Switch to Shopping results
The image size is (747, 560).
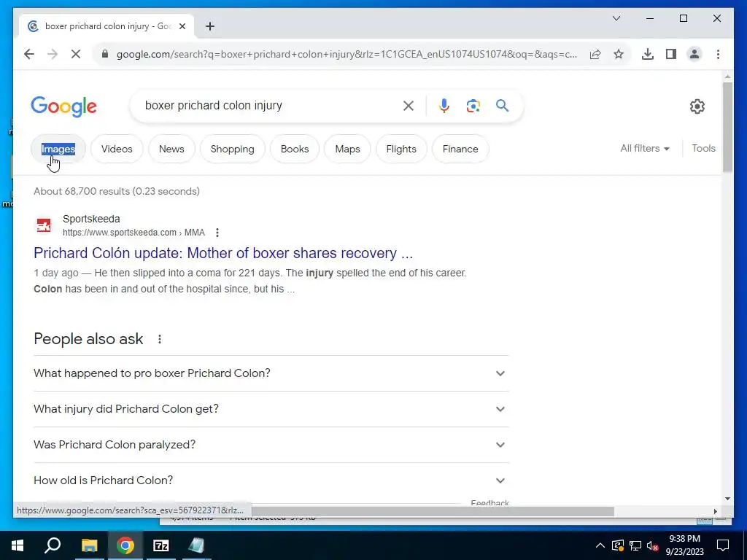click(233, 149)
